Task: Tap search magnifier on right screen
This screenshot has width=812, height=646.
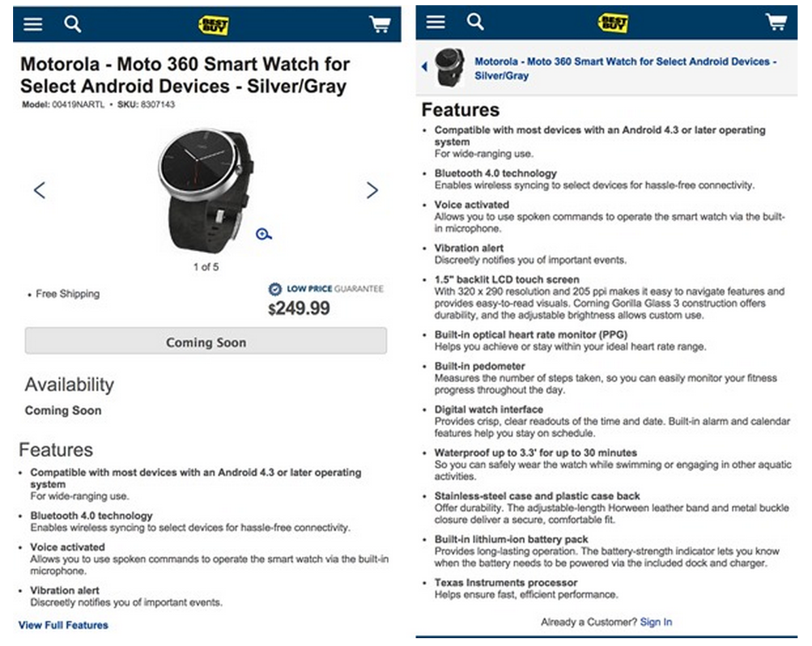Action: tap(475, 22)
